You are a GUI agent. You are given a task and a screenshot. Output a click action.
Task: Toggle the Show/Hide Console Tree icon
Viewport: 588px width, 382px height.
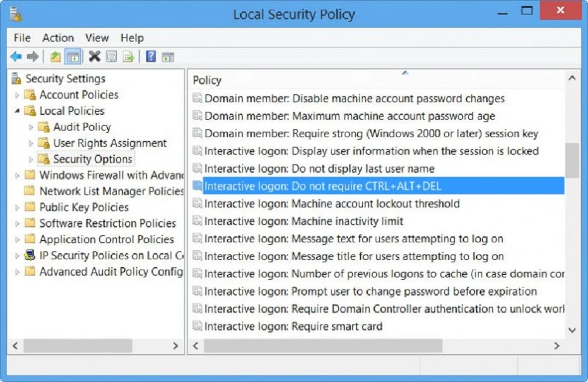73,57
